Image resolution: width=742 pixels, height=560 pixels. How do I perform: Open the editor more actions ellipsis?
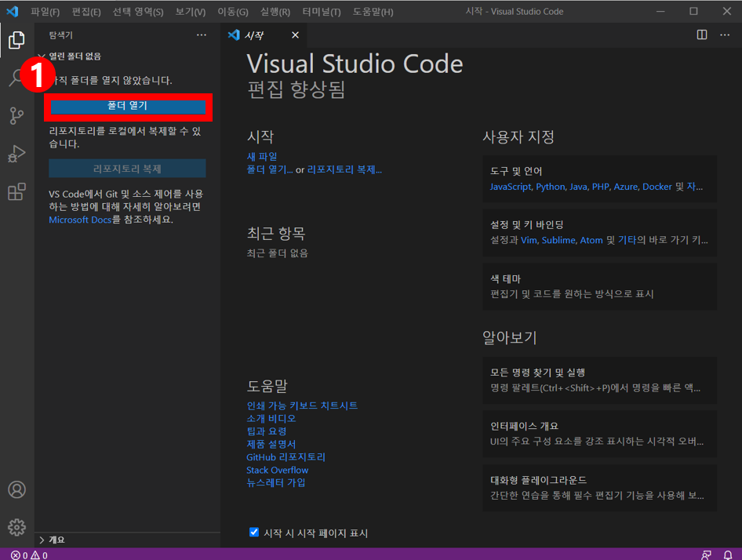(x=725, y=35)
